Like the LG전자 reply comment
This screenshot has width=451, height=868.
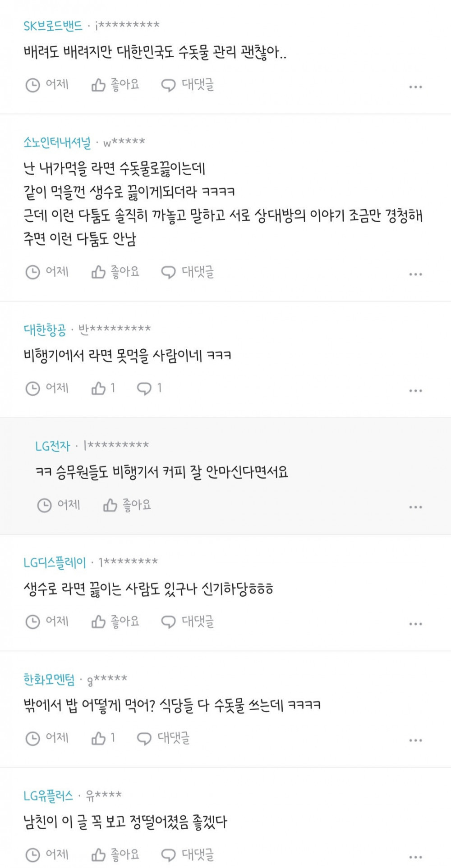pos(127,505)
